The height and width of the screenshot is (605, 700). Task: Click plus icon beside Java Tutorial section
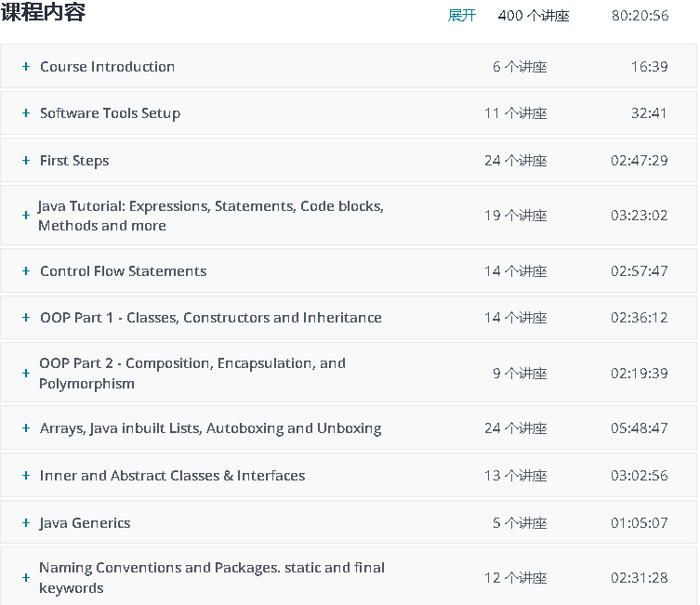[x=26, y=216]
